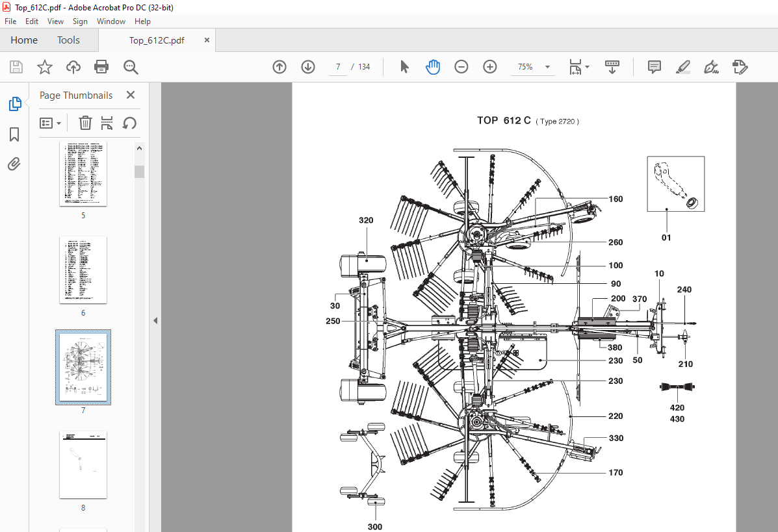
Task: Open the View menu
Action: pyautogui.click(x=56, y=21)
